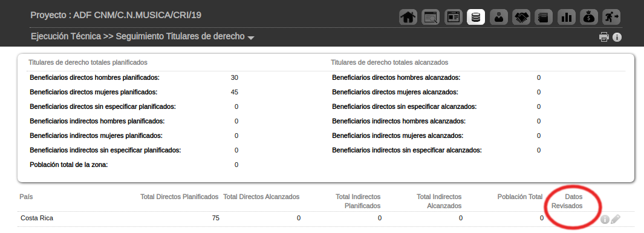644x233 pixels.
Task: Click the Total Directos Planificados column header
Action: tap(179, 197)
